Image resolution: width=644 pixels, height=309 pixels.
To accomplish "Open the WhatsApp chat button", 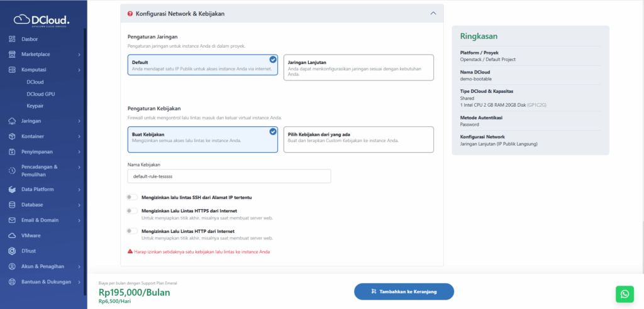I will point(625,293).
